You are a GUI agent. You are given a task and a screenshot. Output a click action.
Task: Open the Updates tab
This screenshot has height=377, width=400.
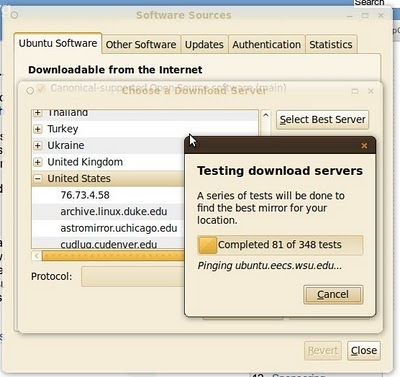[204, 44]
